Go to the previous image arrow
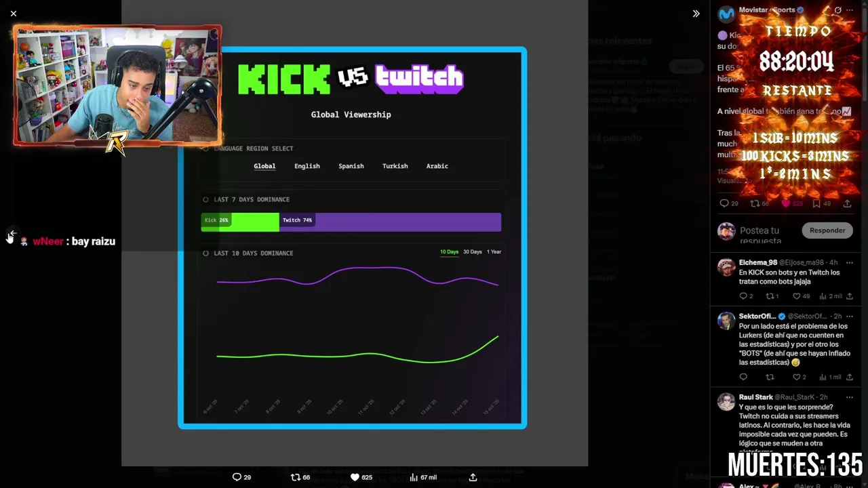Image resolution: width=868 pixels, height=488 pixels. 12,234
